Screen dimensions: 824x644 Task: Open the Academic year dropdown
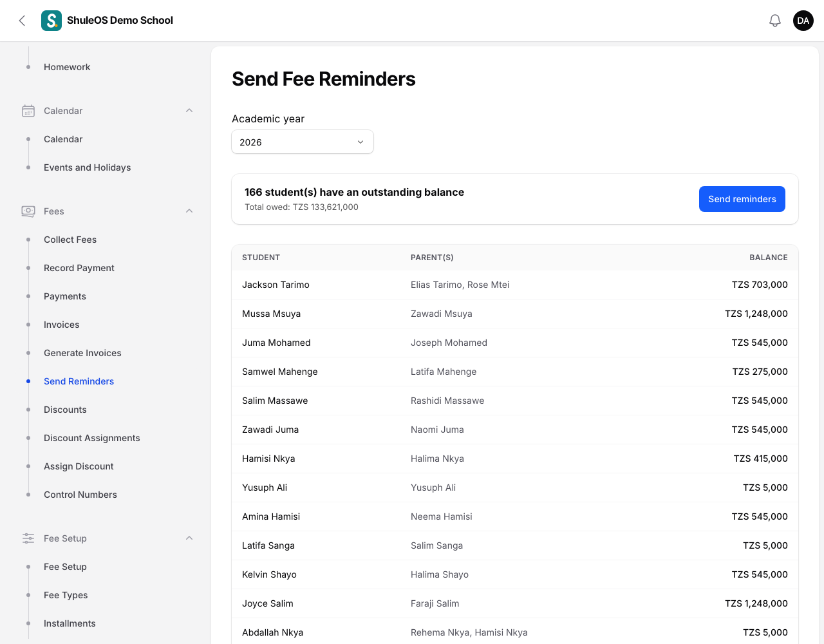[303, 142]
